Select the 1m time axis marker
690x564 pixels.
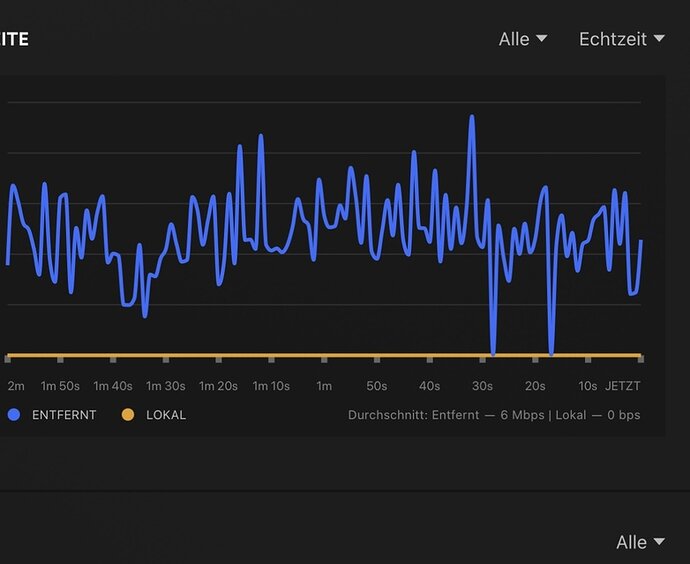pos(324,386)
